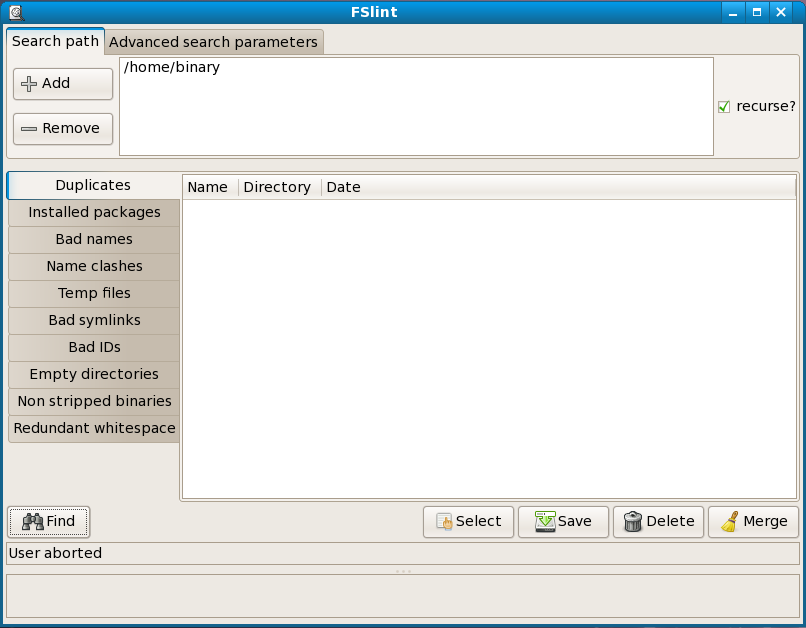The image size is (806, 628).
Task: Select Empty directories in the sidebar
Action: tap(94, 374)
